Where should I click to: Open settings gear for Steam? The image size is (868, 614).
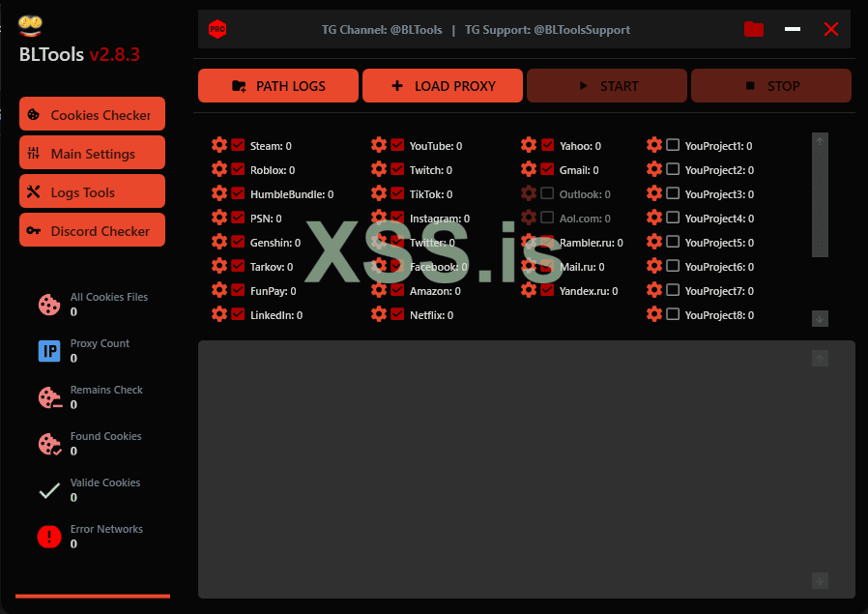(219, 145)
